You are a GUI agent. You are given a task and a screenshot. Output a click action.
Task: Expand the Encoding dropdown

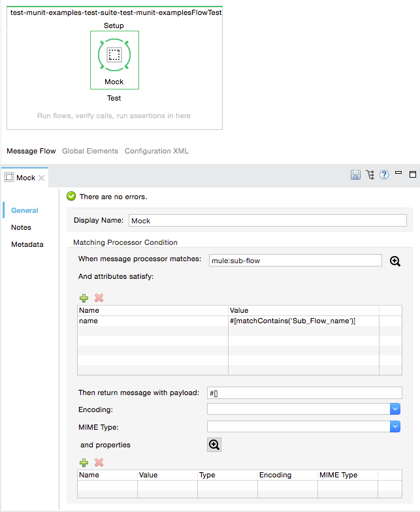coord(395,409)
